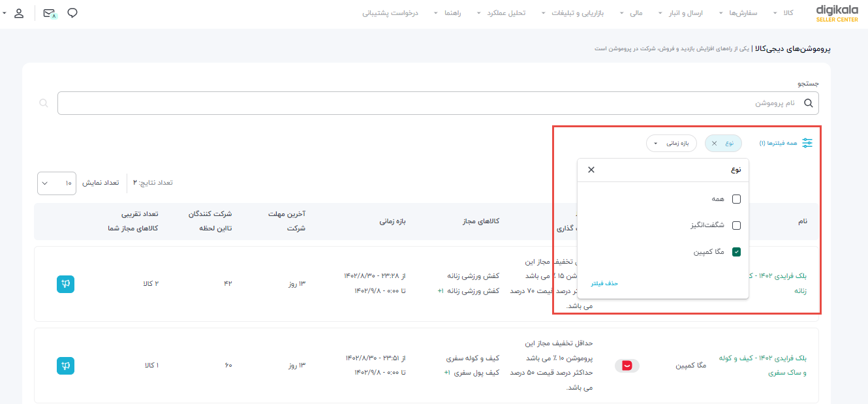Image resolution: width=868 pixels, height=404 pixels.
Task: Click the نام پروموشن search input field
Action: tap(438, 103)
